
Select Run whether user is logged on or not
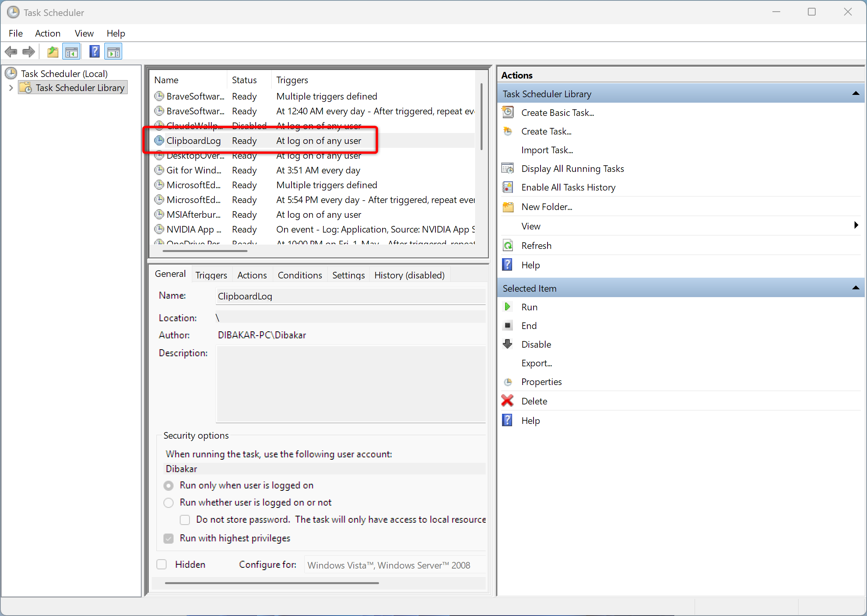pyautogui.click(x=168, y=502)
